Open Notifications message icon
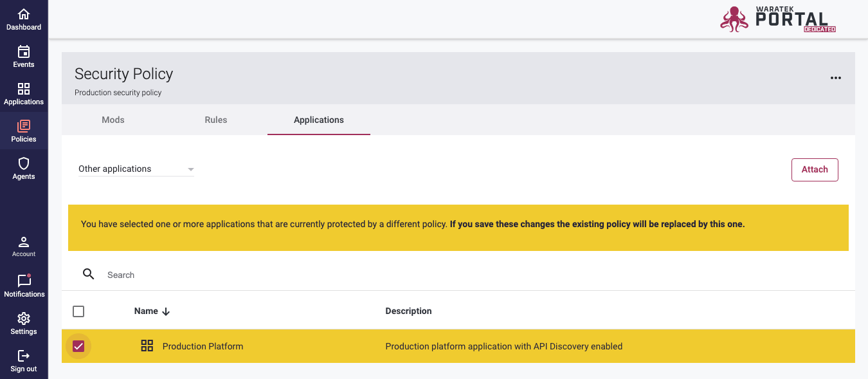Screen dimensions: 868x379 click(x=24, y=281)
